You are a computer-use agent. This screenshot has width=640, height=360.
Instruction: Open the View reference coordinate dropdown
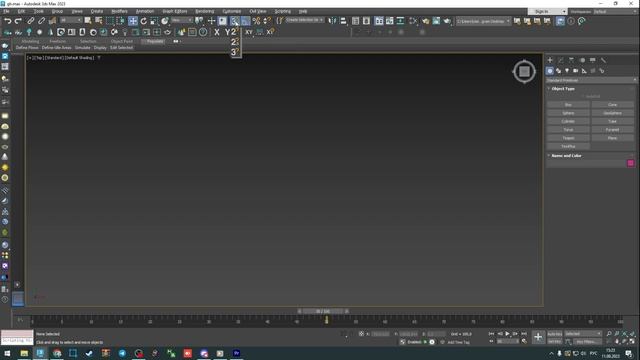tap(182, 20)
